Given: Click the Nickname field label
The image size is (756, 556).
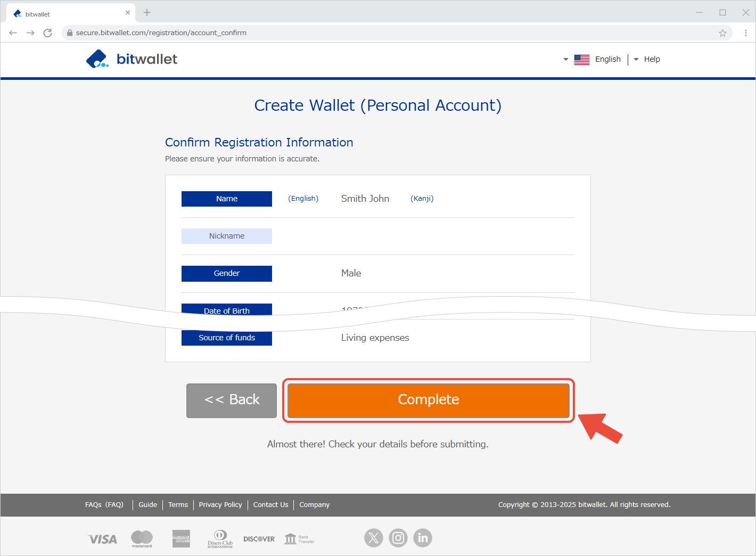Looking at the screenshot, I should 227,236.
